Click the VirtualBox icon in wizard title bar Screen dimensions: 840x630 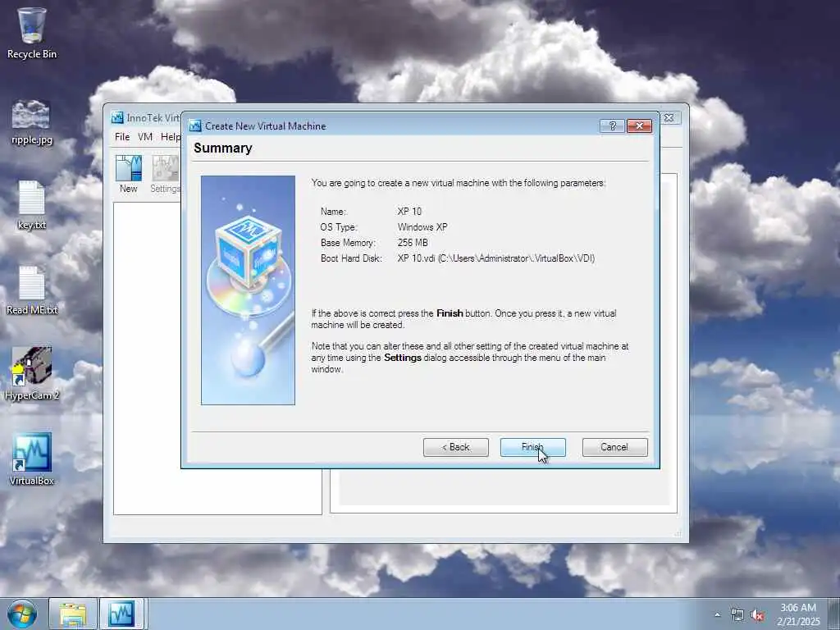195,126
